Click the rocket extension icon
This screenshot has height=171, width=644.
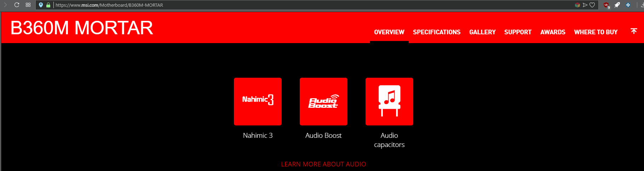pyautogui.click(x=617, y=5)
